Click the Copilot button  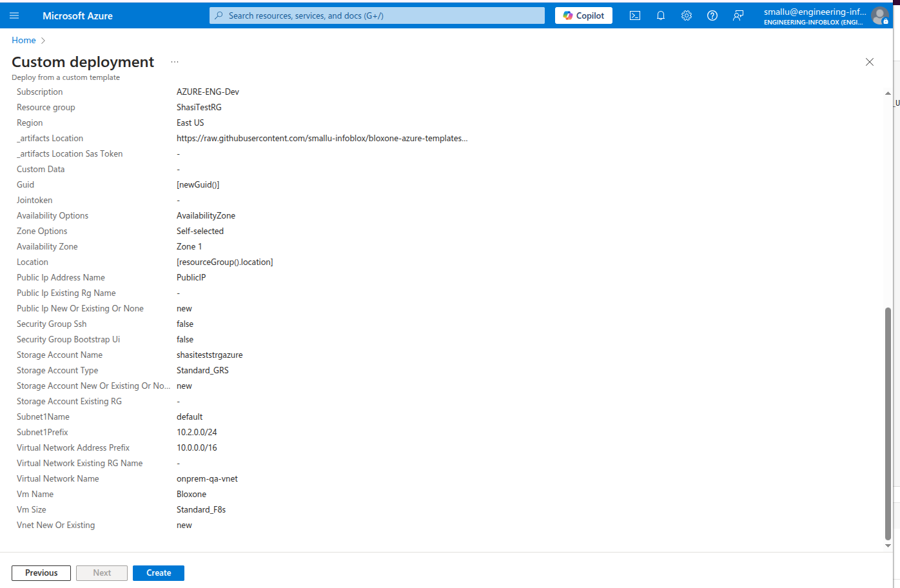(x=583, y=15)
